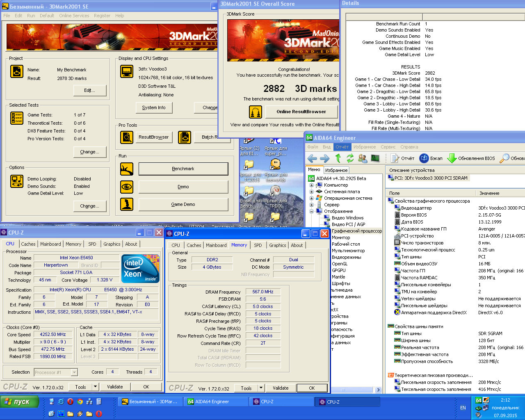Click the пуск Start button
This screenshot has width=525, height=420.
pos(20,402)
